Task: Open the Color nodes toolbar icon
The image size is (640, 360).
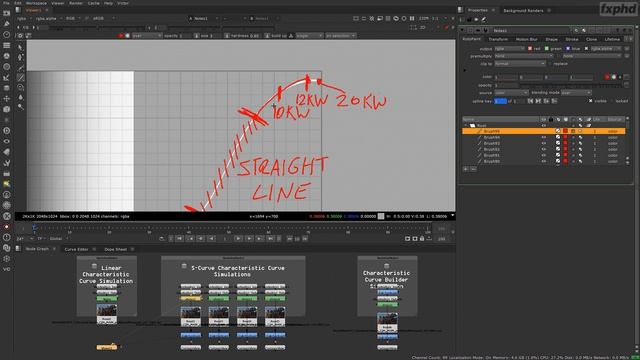Action: [7, 56]
